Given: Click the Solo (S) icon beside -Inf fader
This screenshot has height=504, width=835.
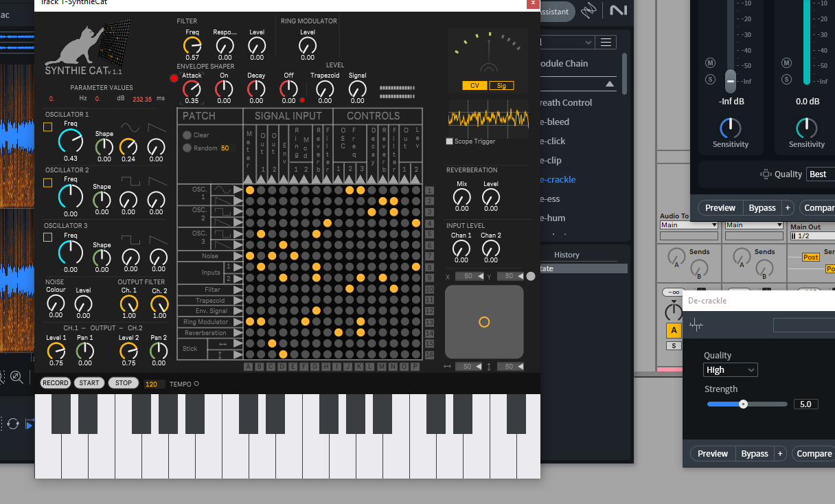Looking at the screenshot, I should click(x=710, y=79).
